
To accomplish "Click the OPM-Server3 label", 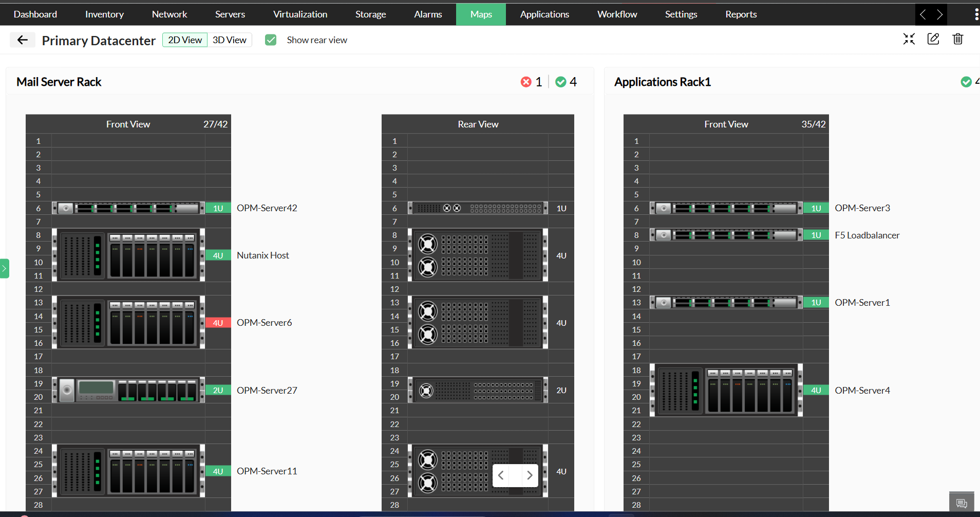I will pos(862,208).
